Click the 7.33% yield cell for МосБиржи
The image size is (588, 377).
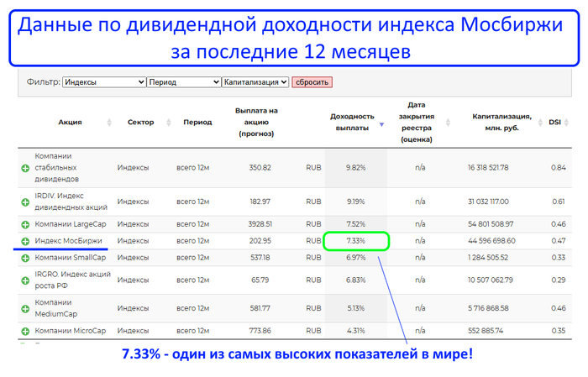point(355,241)
